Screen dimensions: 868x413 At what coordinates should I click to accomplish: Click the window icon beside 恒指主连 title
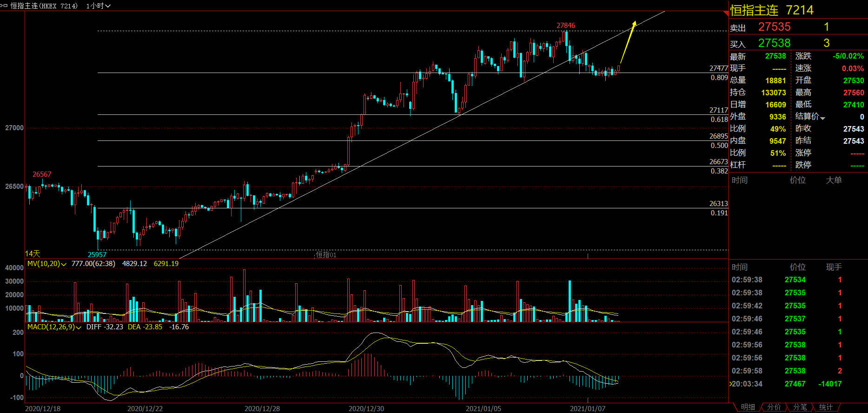click(4, 6)
